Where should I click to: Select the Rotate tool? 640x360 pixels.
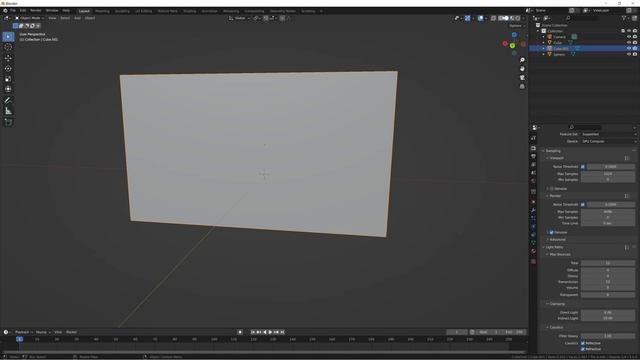[8, 69]
